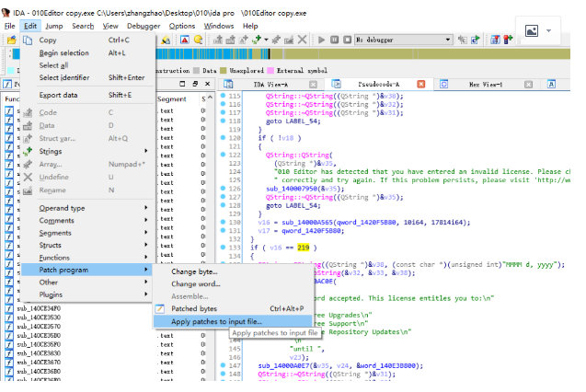Expand the Plugins submenu

[x=146, y=294]
